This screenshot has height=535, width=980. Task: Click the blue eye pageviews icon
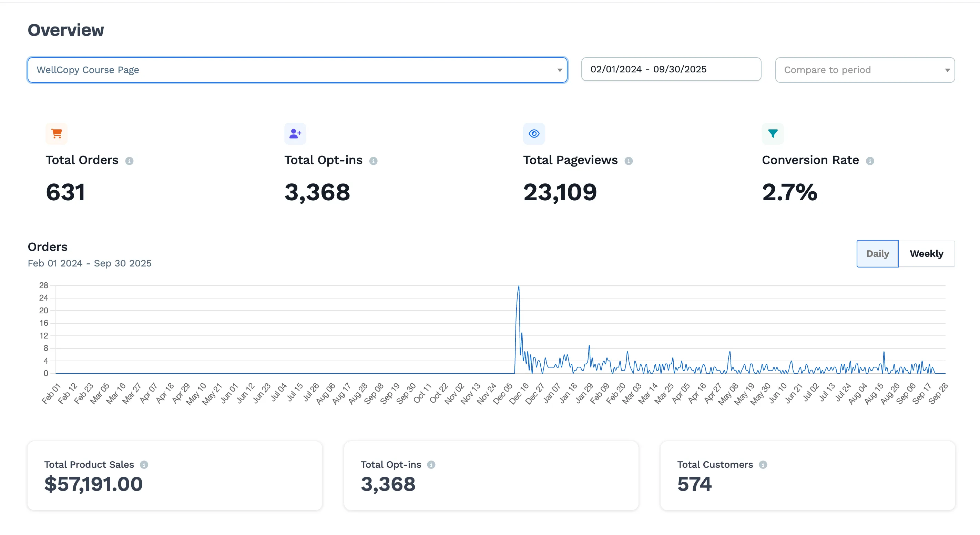pyautogui.click(x=534, y=133)
